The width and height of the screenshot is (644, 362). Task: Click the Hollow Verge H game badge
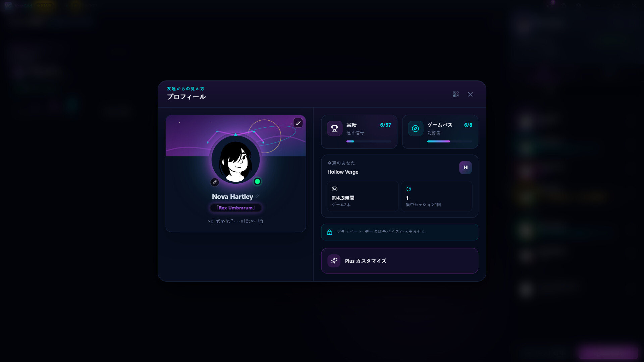466,168
